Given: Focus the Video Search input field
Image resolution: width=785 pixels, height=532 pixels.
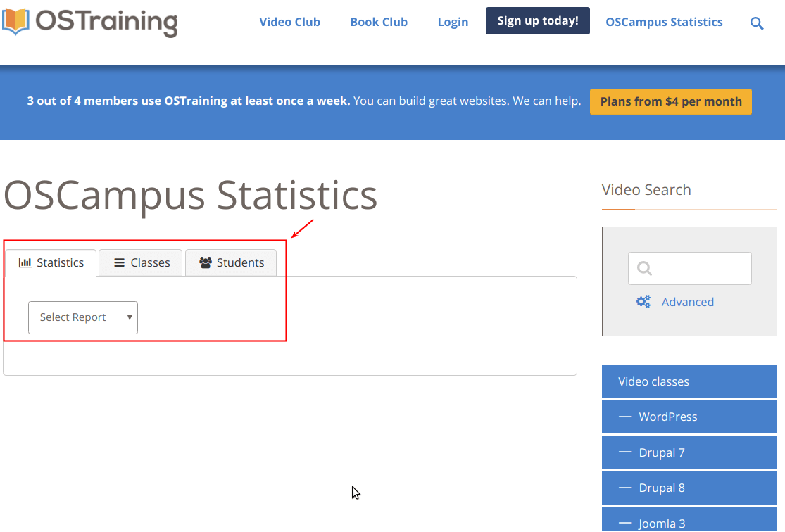Looking at the screenshot, I should (690, 269).
